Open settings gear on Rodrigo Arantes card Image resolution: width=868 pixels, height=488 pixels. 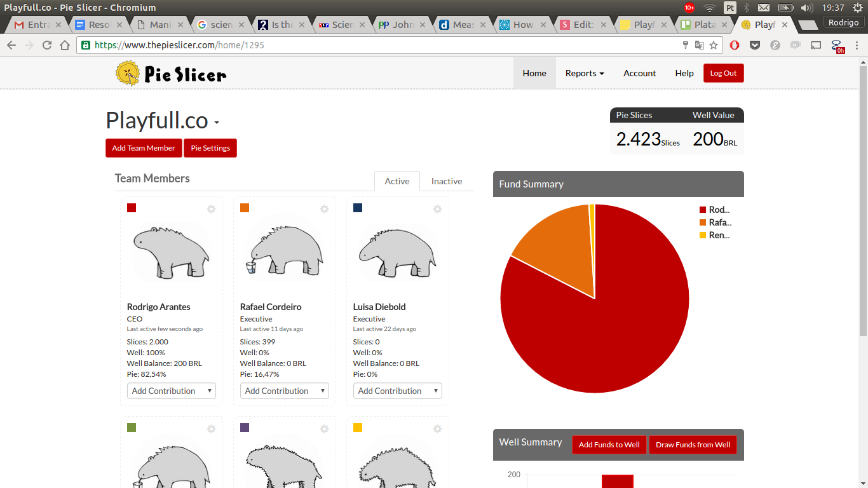[211, 209]
